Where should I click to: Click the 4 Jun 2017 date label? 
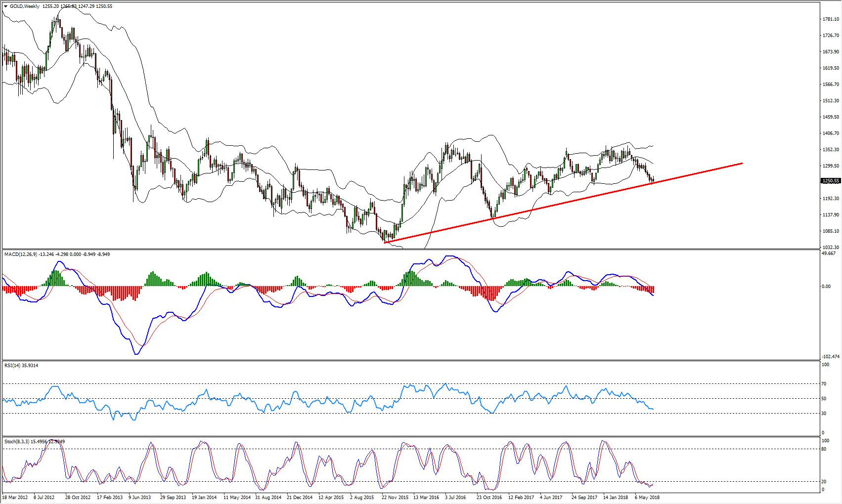pos(551,498)
